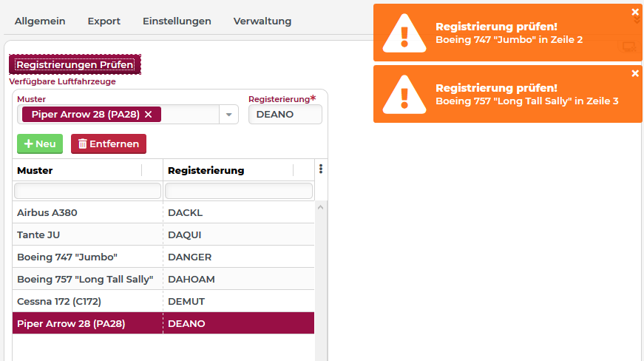Viewport: 644px width, 361px height.
Task: Add a new aircraft with the Neu button
Action: (x=40, y=144)
